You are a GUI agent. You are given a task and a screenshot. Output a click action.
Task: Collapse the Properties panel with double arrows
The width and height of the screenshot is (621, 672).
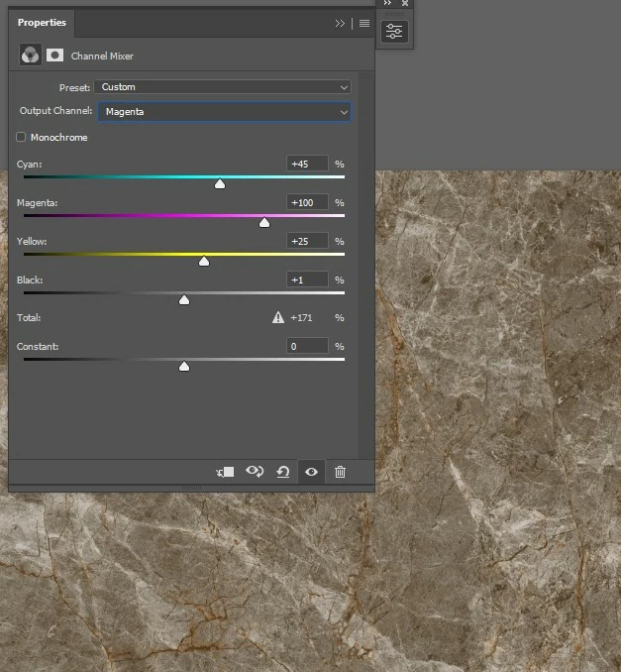[x=340, y=23]
